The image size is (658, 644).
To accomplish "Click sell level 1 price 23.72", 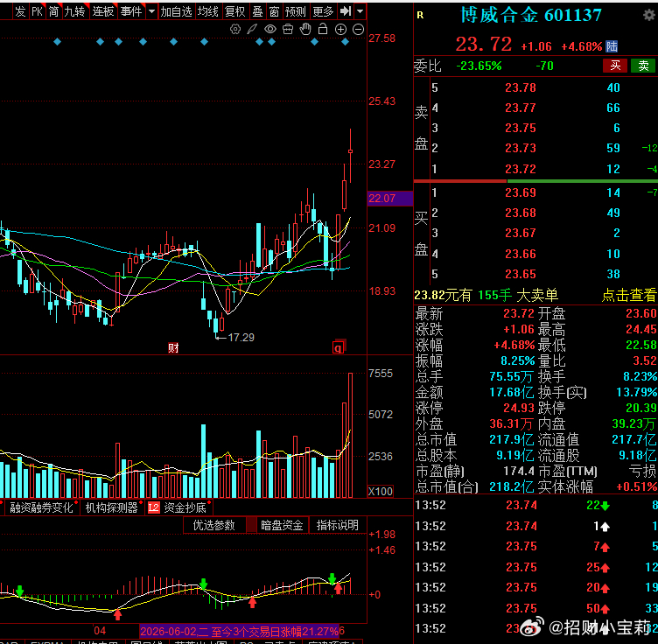I will 521,169.
